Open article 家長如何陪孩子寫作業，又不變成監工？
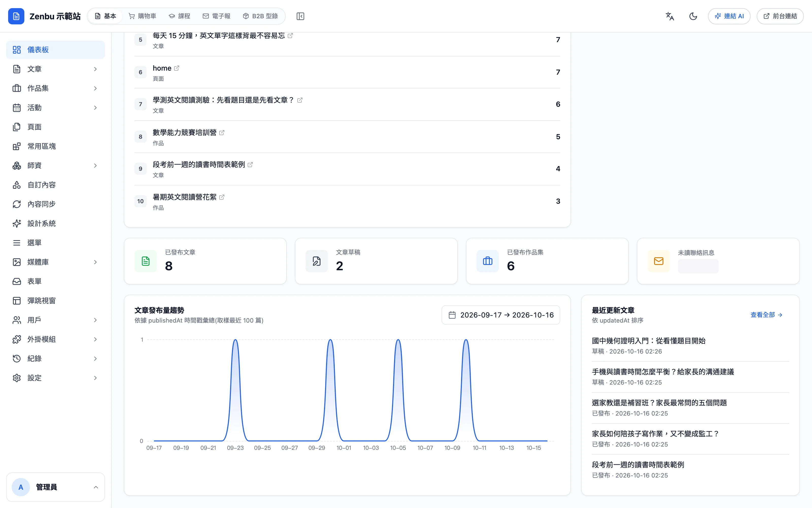Viewport: 812px width, 508px height. tap(656, 434)
